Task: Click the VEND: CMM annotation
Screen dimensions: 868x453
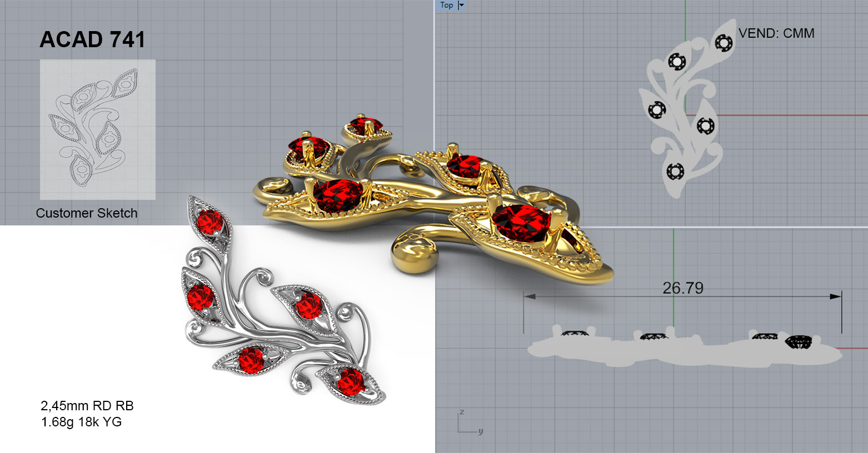Action: coord(776,33)
